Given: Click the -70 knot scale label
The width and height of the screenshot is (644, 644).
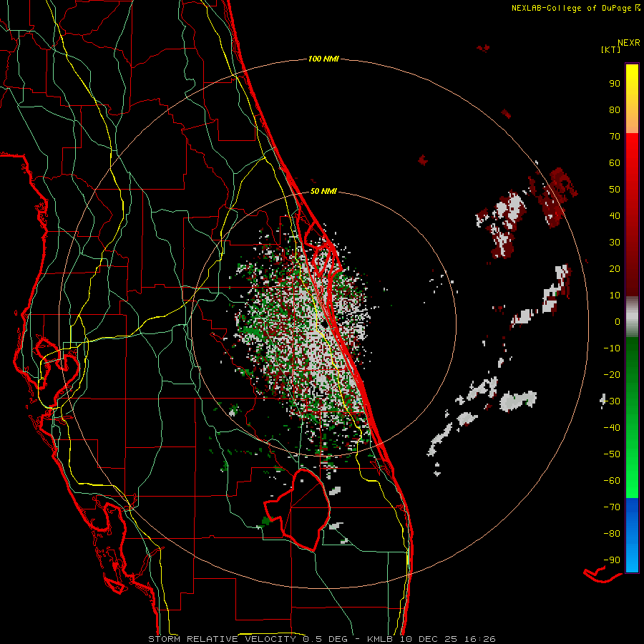Looking at the screenshot, I should tap(612, 507).
